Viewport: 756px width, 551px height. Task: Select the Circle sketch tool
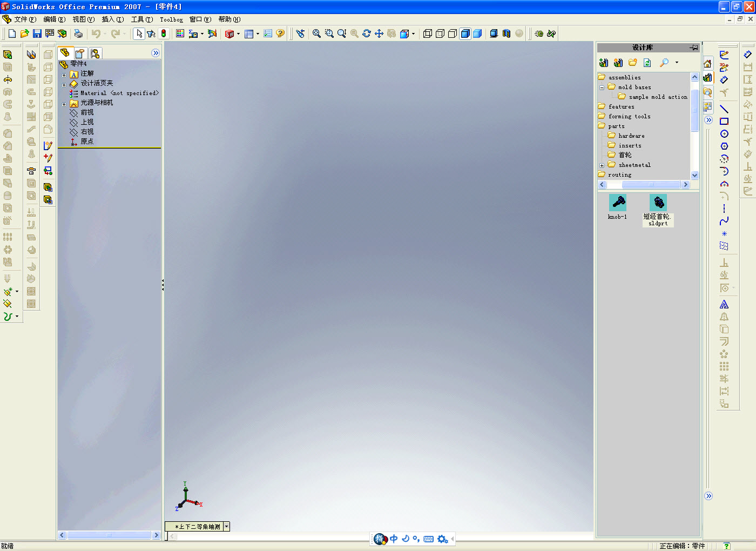tap(724, 134)
